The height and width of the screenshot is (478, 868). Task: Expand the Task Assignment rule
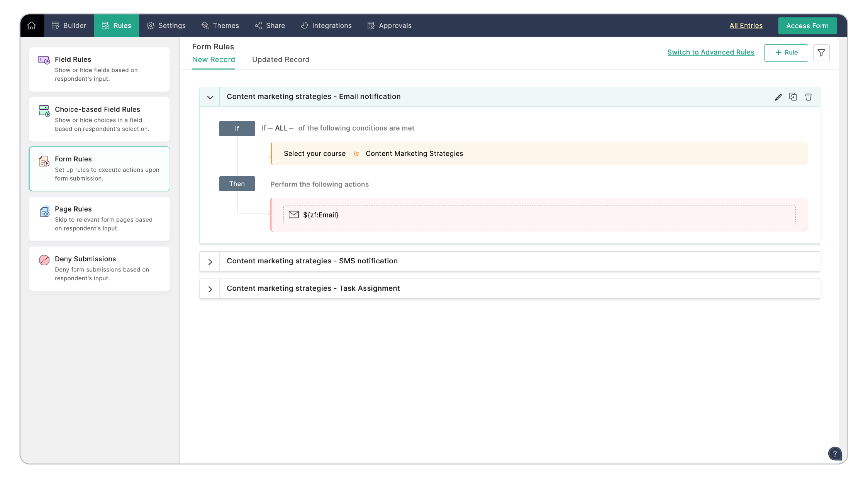click(x=210, y=288)
